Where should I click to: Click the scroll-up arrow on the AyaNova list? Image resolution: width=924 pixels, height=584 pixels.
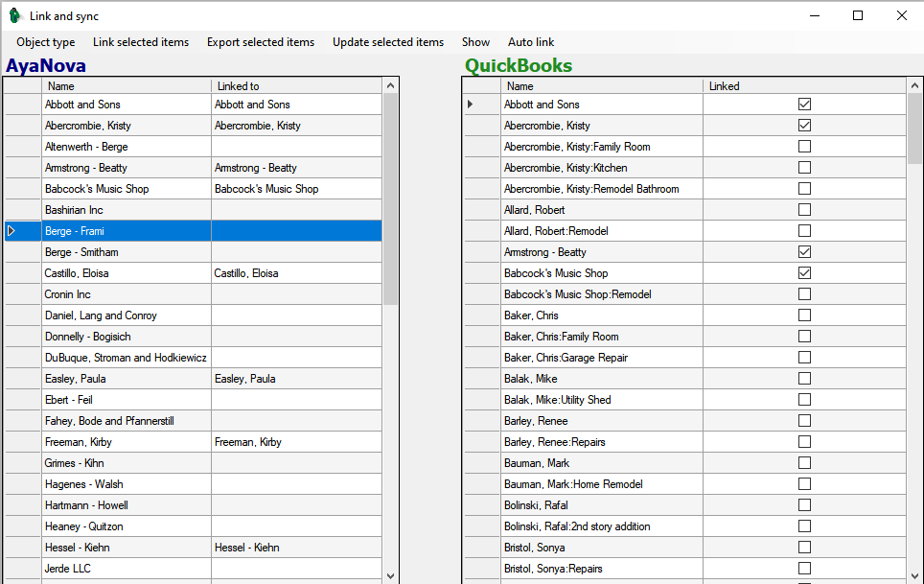[x=390, y=84]
